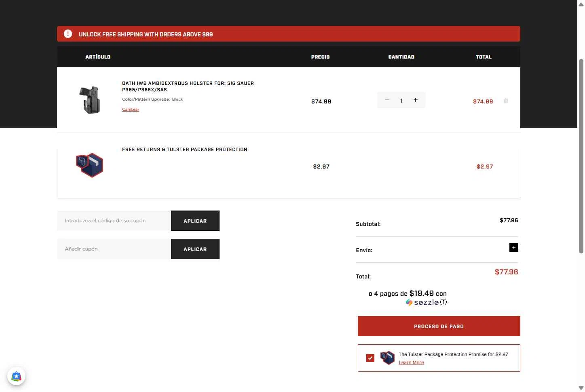Increase the holster quantity with the plus button

tap(416, 100)
